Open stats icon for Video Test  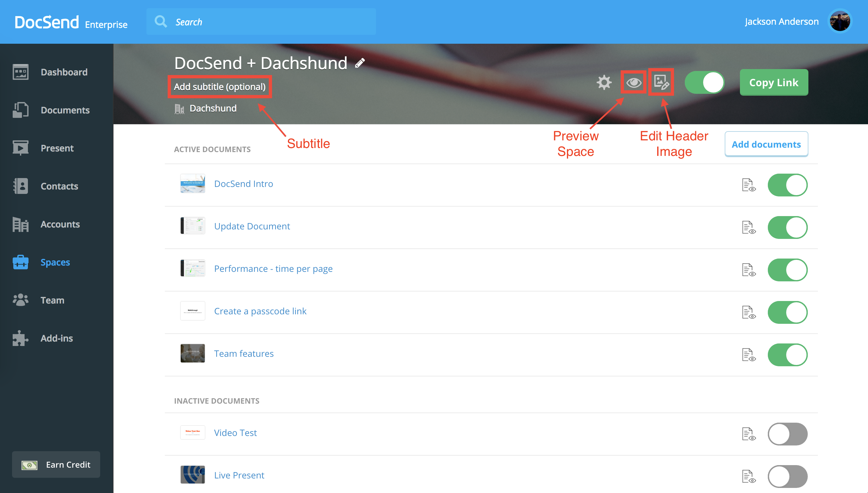point(748,434)
